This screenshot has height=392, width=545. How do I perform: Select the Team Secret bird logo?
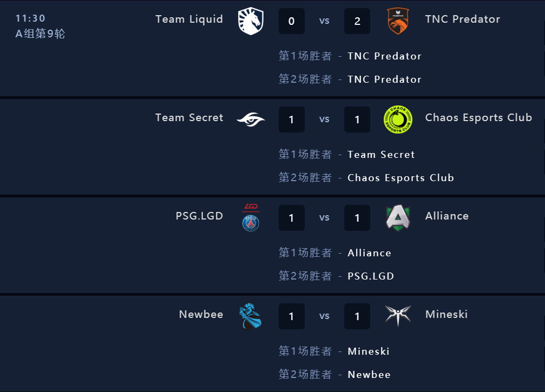(249, 119)
